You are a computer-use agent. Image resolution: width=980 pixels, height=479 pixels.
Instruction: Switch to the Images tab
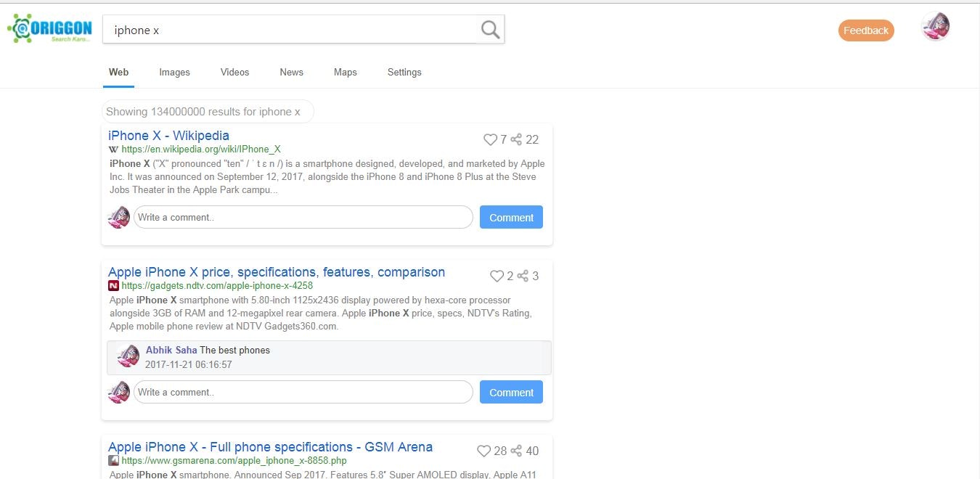pos(175,73)
